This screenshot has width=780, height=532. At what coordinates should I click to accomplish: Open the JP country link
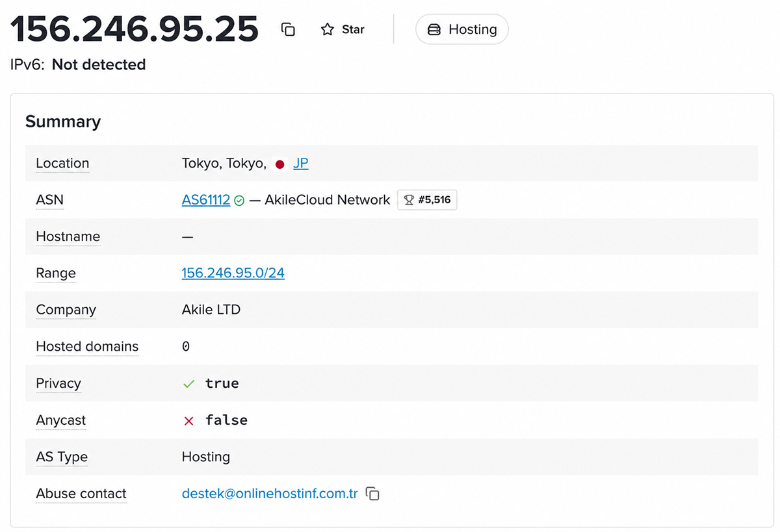(x=300, y=164)
